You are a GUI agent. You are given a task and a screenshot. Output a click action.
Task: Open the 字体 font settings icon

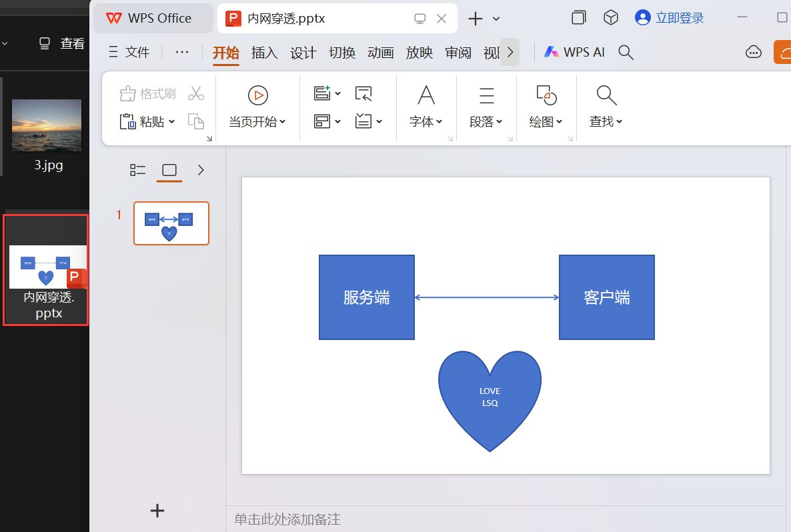pyautogui.click(x=426, y=97)
